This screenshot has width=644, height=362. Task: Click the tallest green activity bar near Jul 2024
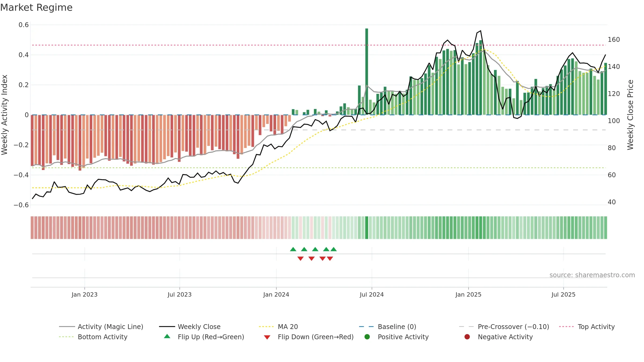point(367,72)
